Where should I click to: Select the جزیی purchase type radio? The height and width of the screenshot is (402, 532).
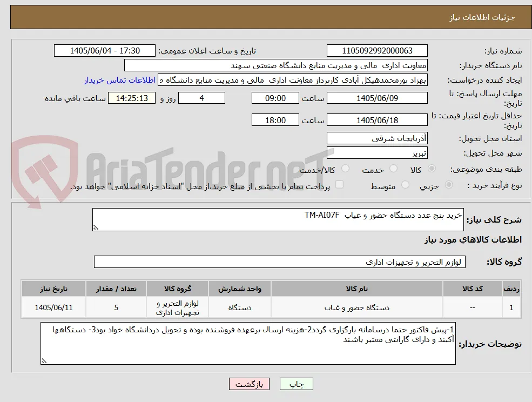[448, 185]
